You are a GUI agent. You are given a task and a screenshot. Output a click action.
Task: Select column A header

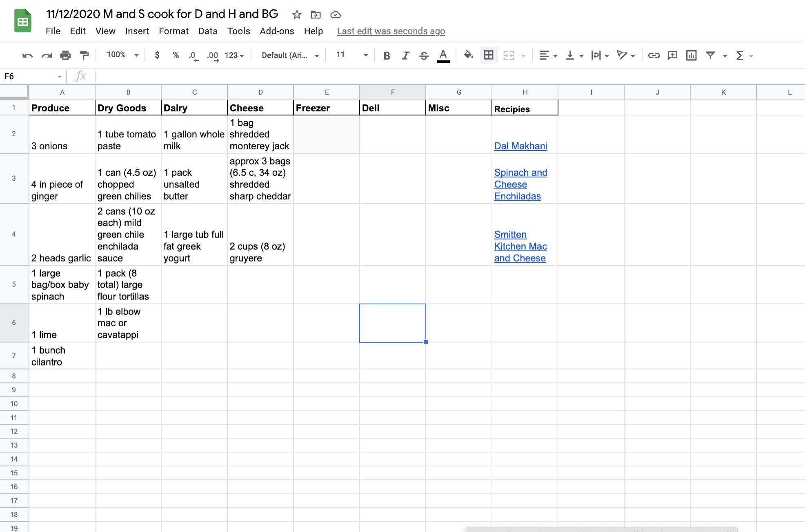(x=62, y=92)
